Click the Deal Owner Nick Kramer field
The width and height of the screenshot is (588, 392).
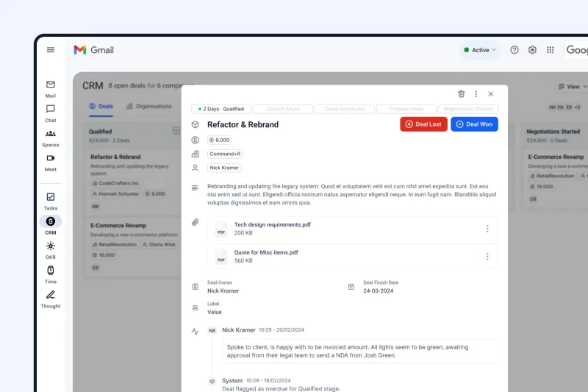click(223, 287)
